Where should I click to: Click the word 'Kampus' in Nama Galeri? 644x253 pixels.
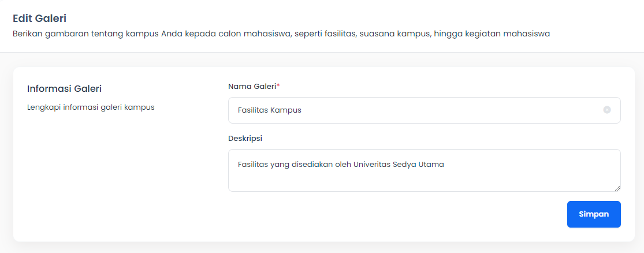(x=286, y=110)
